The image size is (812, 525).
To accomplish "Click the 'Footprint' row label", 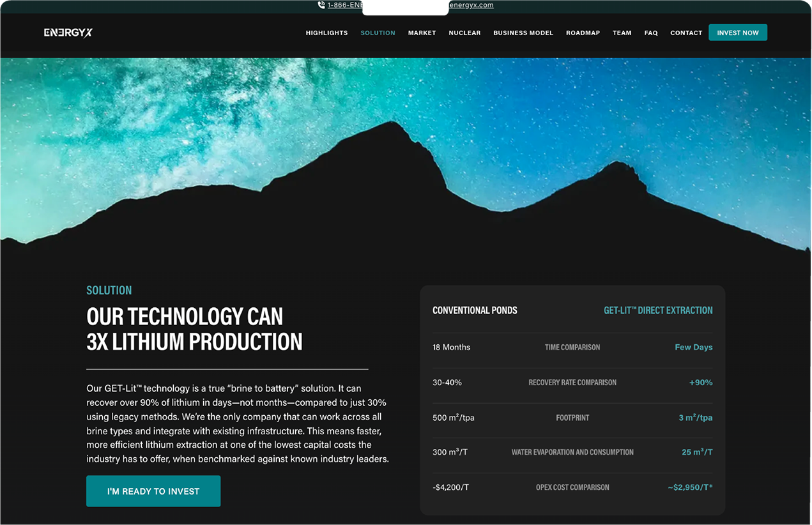I will [x=572, y=418].
